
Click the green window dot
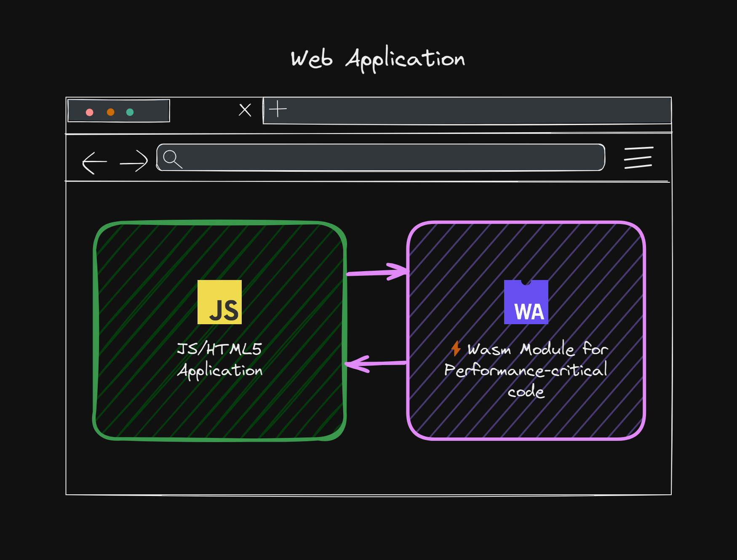(130, 112)
